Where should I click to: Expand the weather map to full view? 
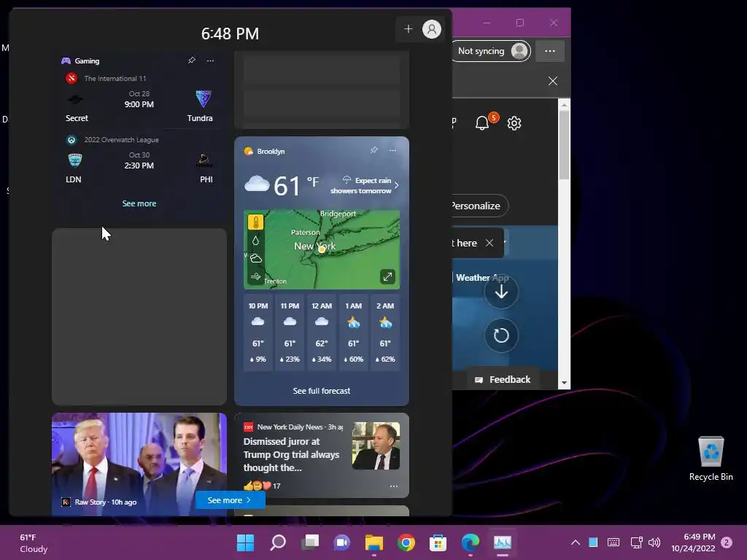(387, 276)
